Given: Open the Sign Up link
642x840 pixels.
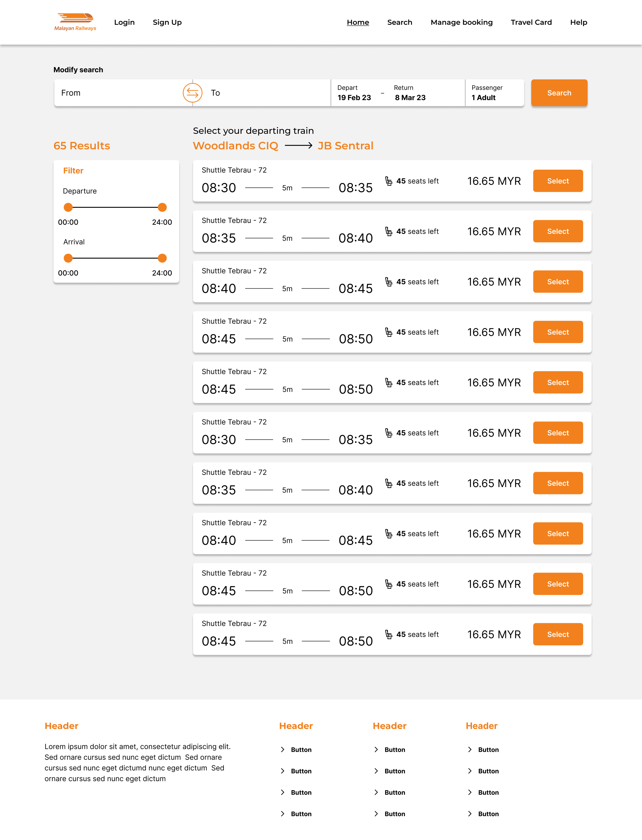Looking at the screenshot, I should point(167,22).
